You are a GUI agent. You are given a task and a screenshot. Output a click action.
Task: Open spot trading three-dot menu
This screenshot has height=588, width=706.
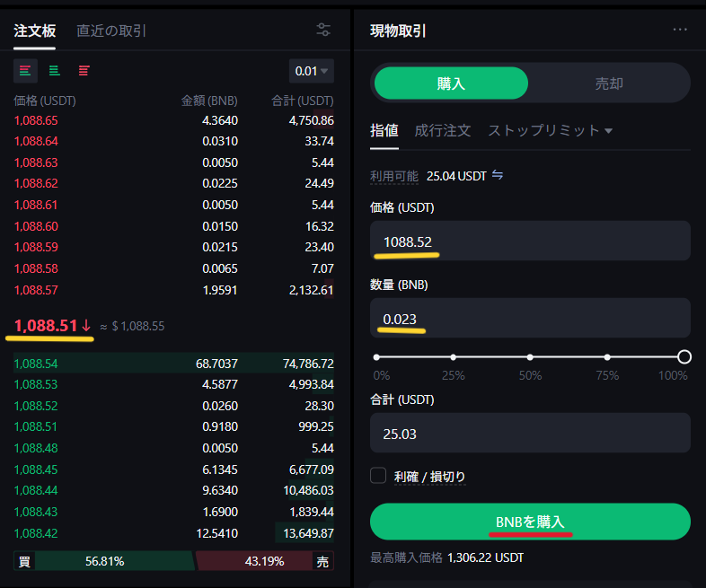(680, 30)
